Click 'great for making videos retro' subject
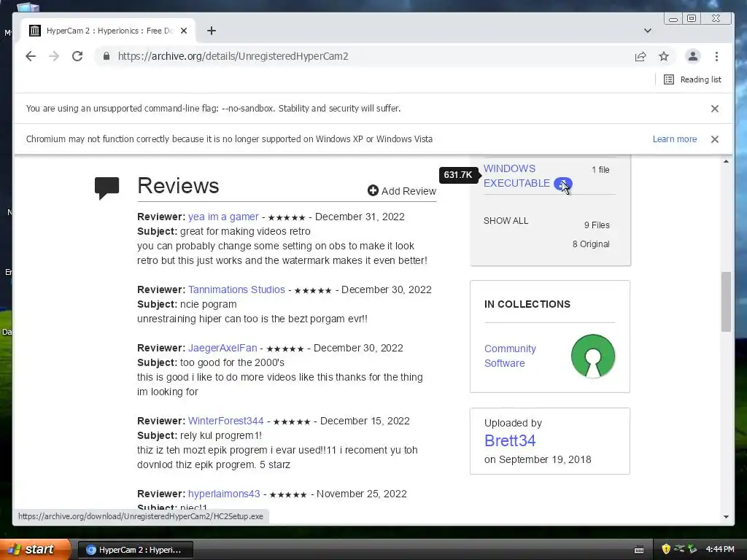The width and height of the screenshot is (747, 560). (x=245, y=231)
